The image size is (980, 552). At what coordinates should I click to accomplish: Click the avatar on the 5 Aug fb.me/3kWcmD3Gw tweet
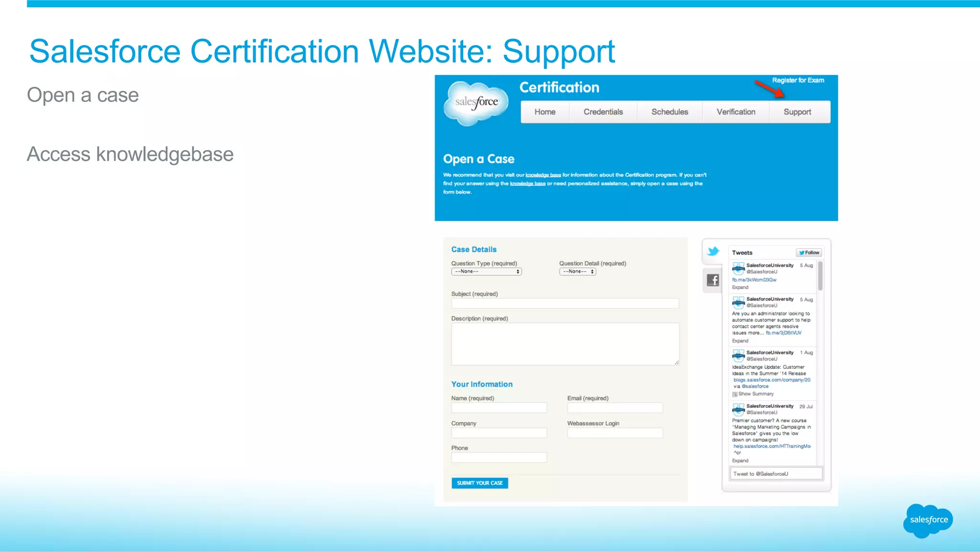(x=738, y=268)
